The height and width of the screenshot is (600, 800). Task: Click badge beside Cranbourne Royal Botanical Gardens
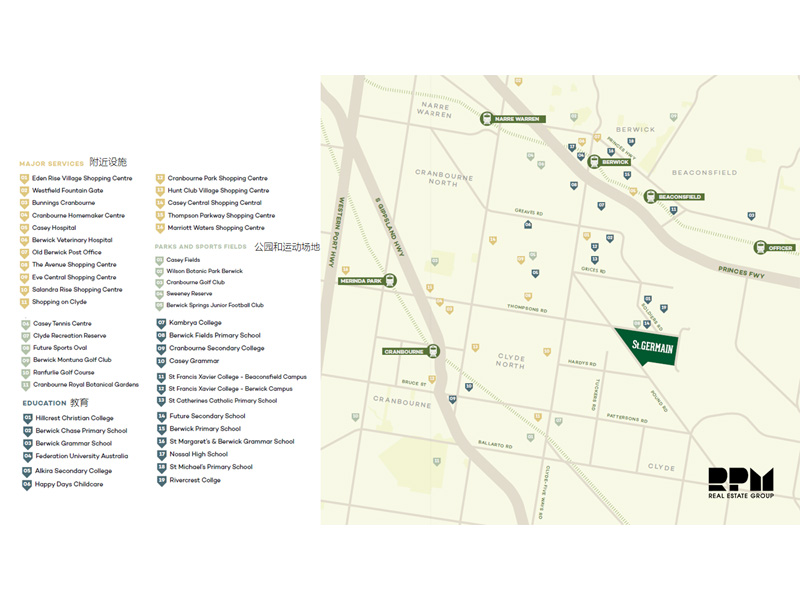26,385
